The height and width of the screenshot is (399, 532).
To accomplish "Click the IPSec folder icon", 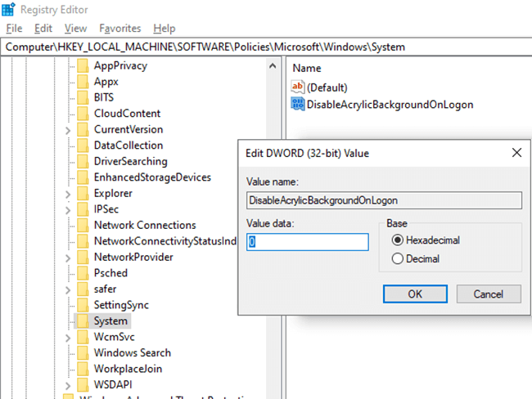I will (x=83, y=209).
